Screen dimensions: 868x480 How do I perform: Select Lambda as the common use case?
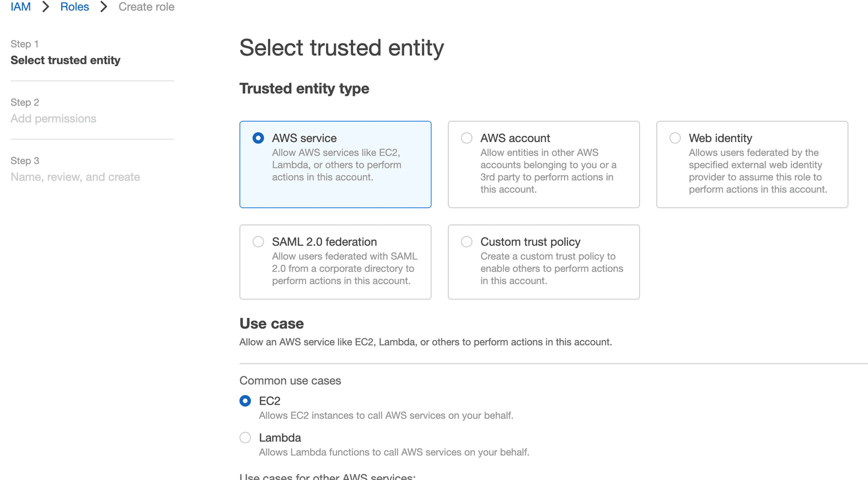click(x=245, y=438)
